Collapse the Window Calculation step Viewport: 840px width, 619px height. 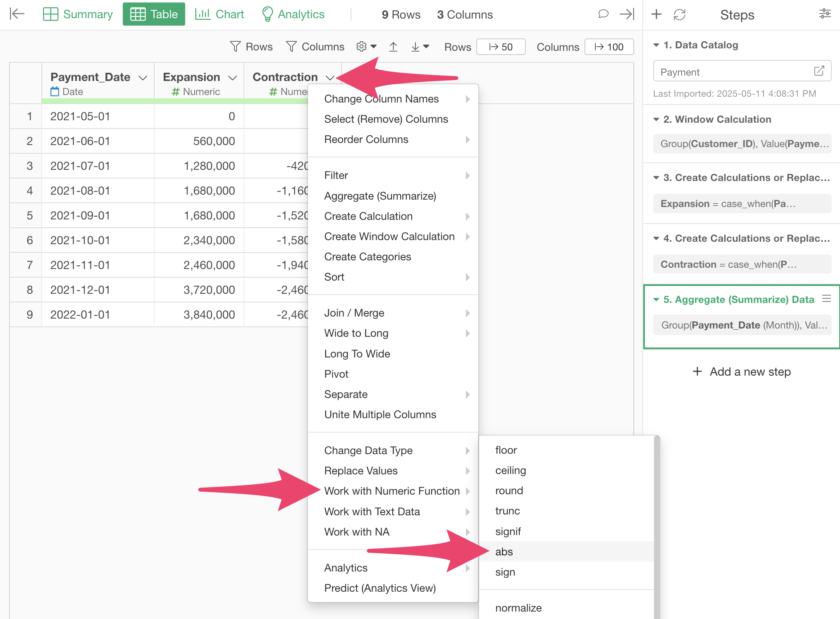[656, 119]
